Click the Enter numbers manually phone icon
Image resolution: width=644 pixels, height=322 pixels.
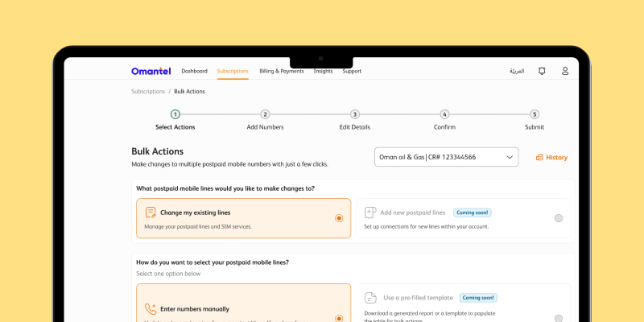[x=151, y=308]
